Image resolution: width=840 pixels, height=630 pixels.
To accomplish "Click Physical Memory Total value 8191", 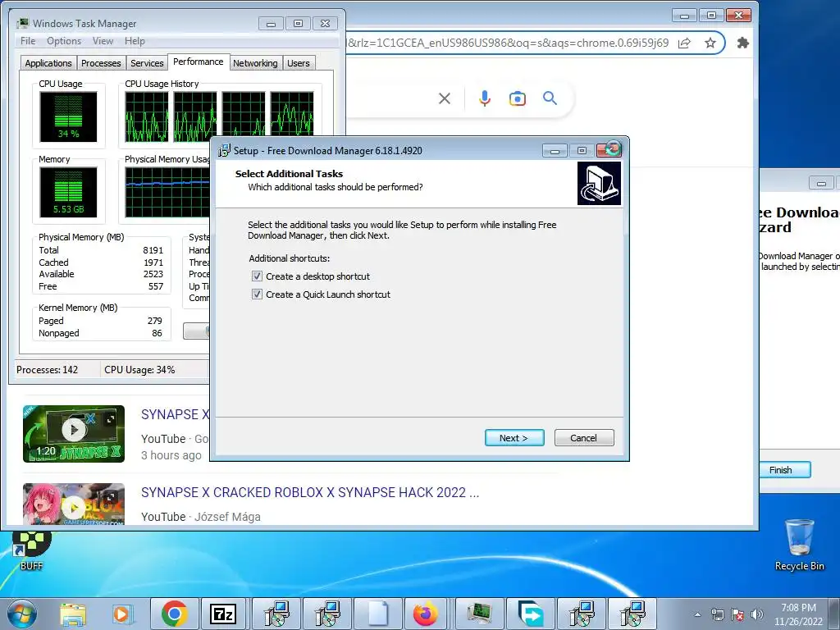I will point(153,250).
